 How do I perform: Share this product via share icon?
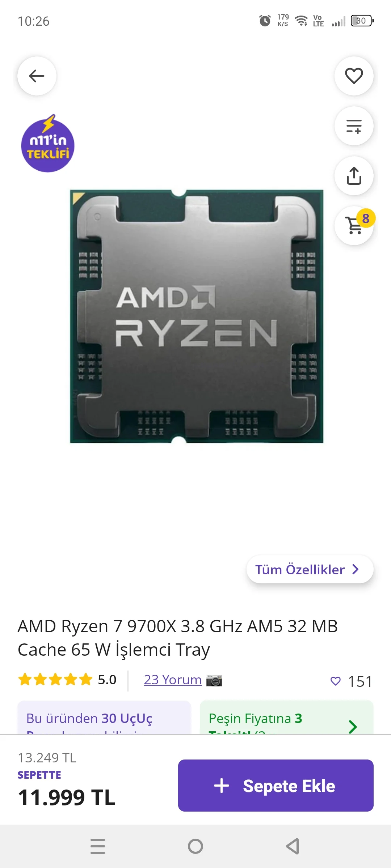point(354,176)
